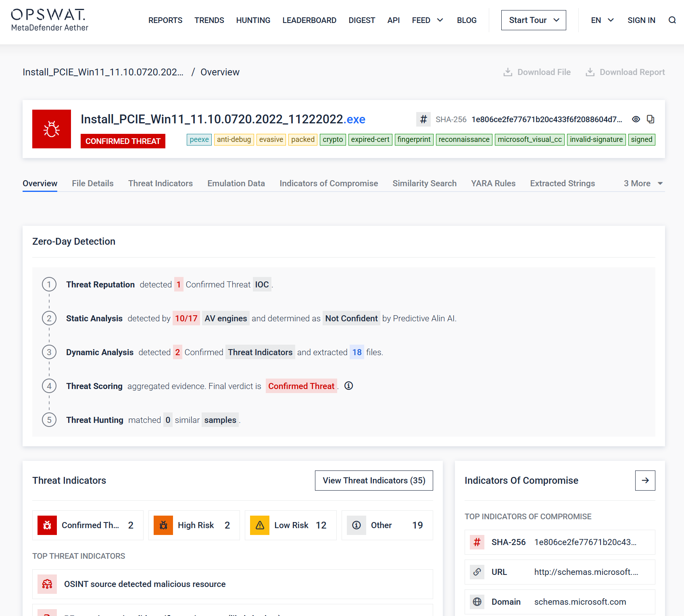Click the Confirmed Threat red bug counter icon
684x616 pixels.
[x=47, y=525]
